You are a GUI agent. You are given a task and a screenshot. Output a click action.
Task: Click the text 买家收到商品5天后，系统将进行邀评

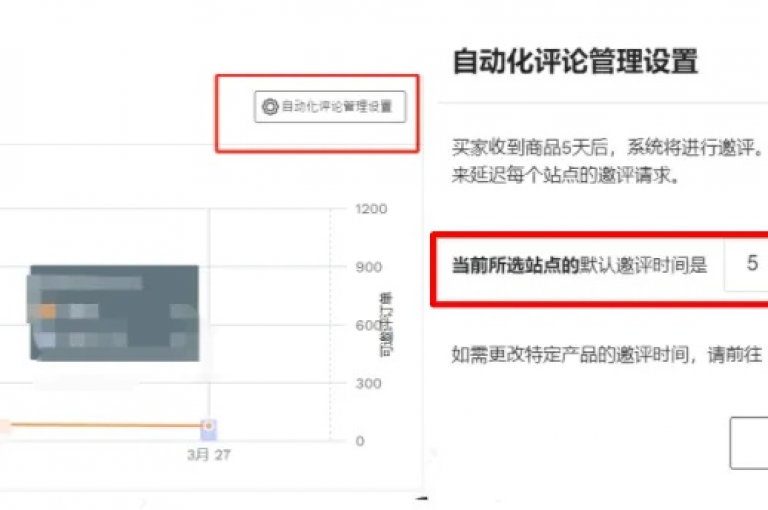[606, 147]
